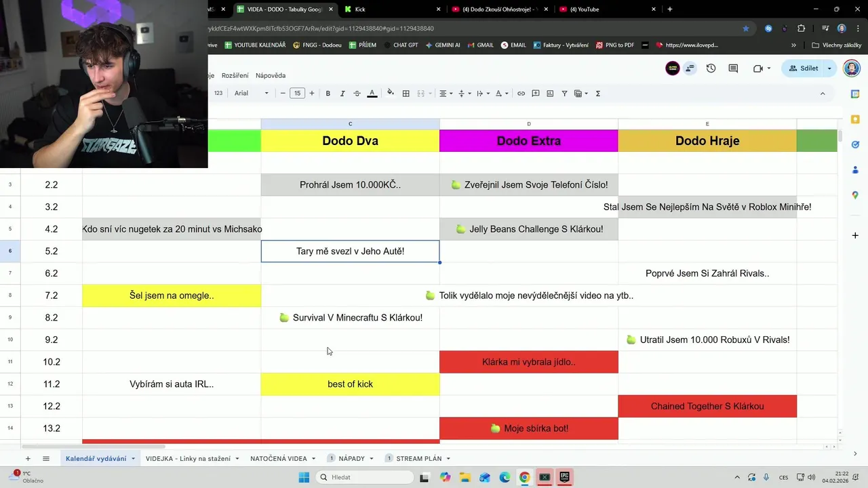Open text wrapping options
The image size is (868, 488).
point(483,94)
